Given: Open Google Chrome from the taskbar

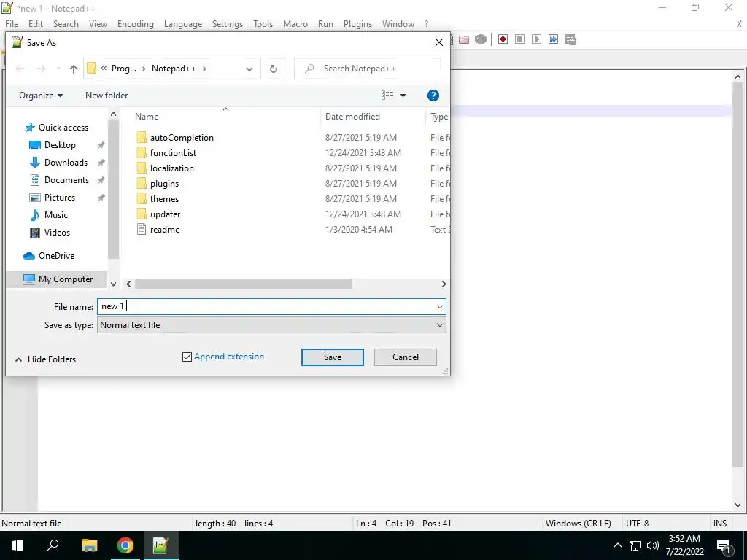Looking at the screenshot, I should pos(125,545).
